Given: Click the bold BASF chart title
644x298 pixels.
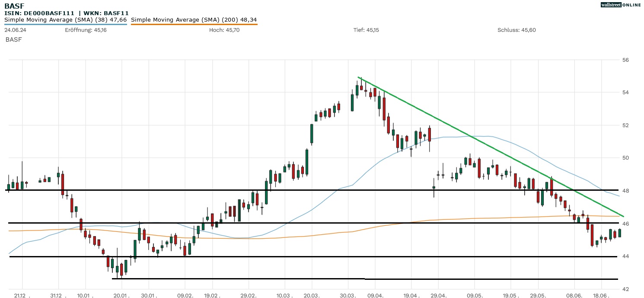Looking at the screenshot, I should pos(14,6).
